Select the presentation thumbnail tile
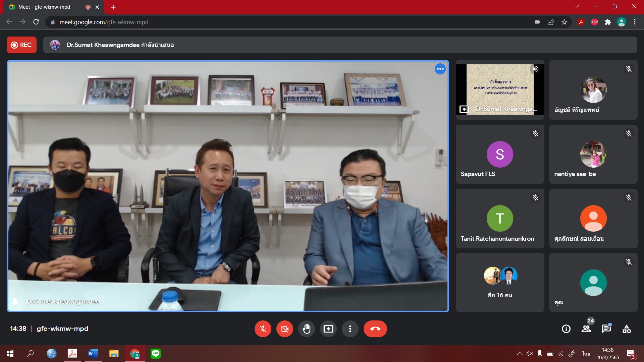This screenshot has width=644, height=362. tap(500, 89)
